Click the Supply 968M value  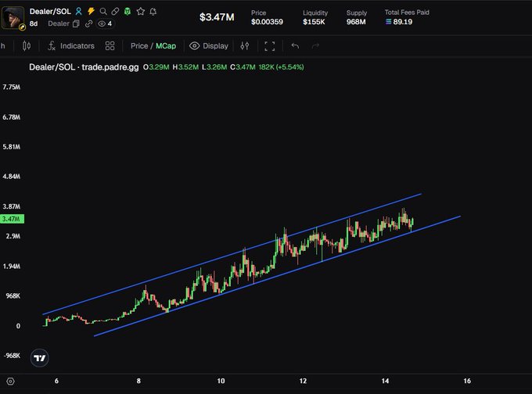click(356, 22)
